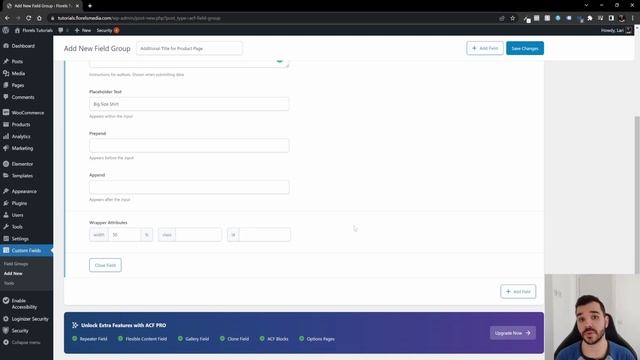Open the New content menu in admin bar
The height and width of the screenshot is (360, 640).
[x=83, y=30]
